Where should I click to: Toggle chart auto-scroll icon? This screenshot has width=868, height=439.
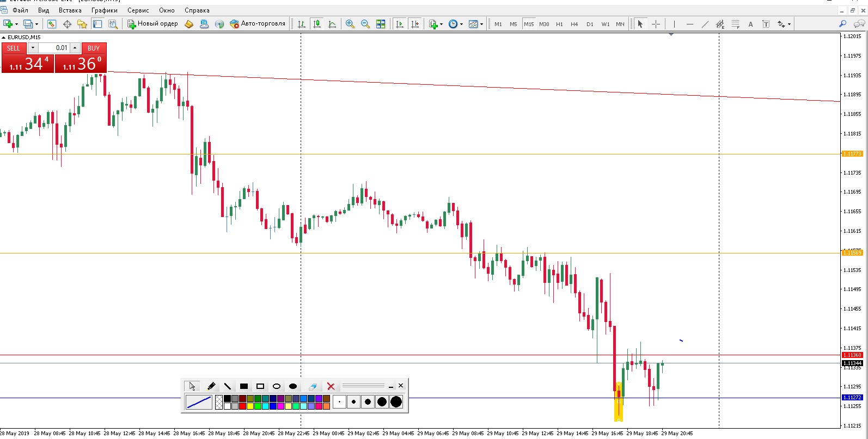(400, 24)
